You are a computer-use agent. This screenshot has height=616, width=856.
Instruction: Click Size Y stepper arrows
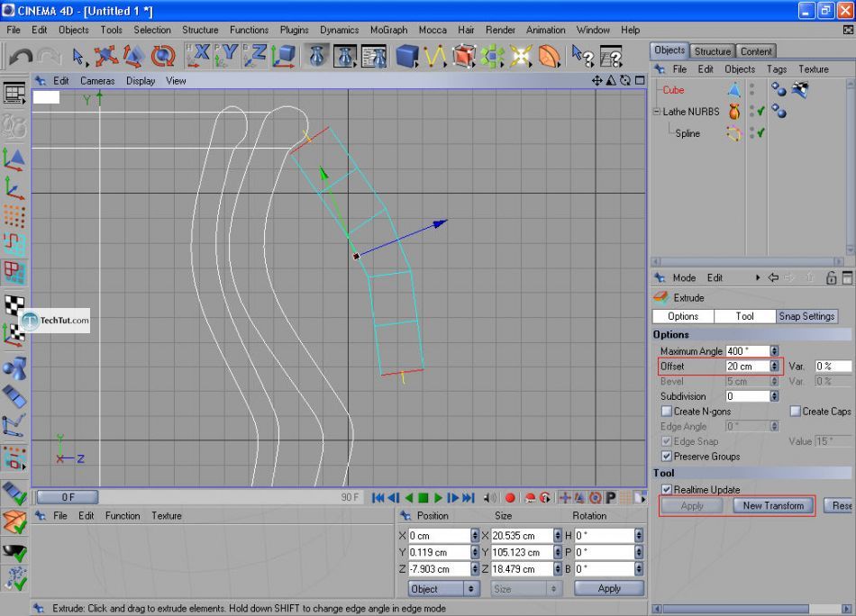557,552
